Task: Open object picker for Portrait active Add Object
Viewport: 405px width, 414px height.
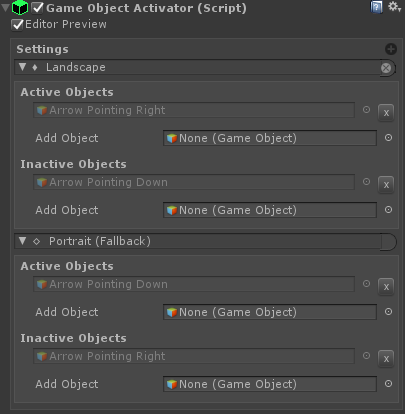Action: tap(388, 312)
